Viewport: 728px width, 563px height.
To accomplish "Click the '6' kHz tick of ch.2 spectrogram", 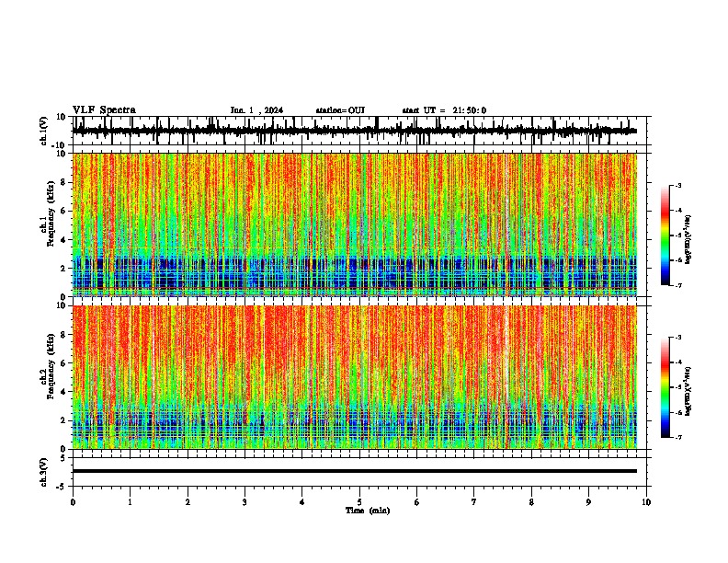I will click(x=64, y=363).
